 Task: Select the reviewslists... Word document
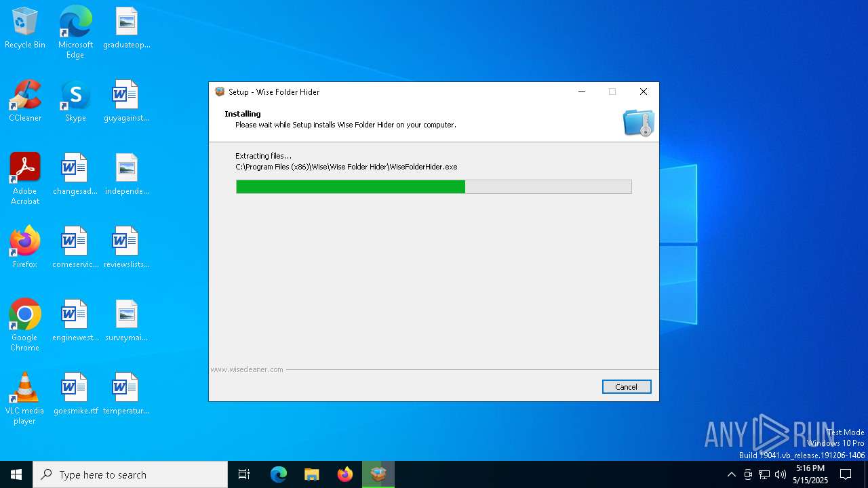pyautogui.click(x=127, y=248)
